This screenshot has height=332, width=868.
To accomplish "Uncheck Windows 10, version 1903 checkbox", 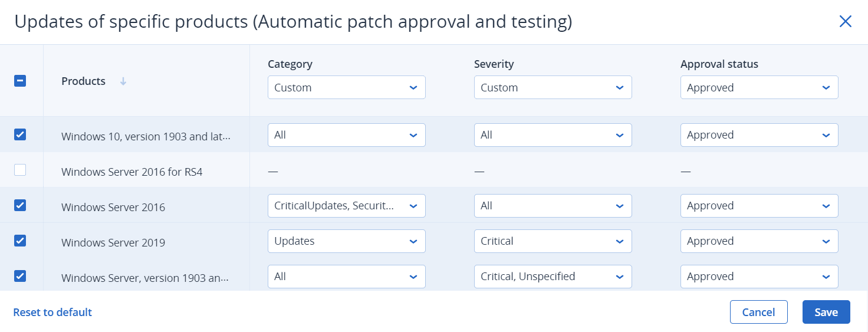I will [20, 134].
